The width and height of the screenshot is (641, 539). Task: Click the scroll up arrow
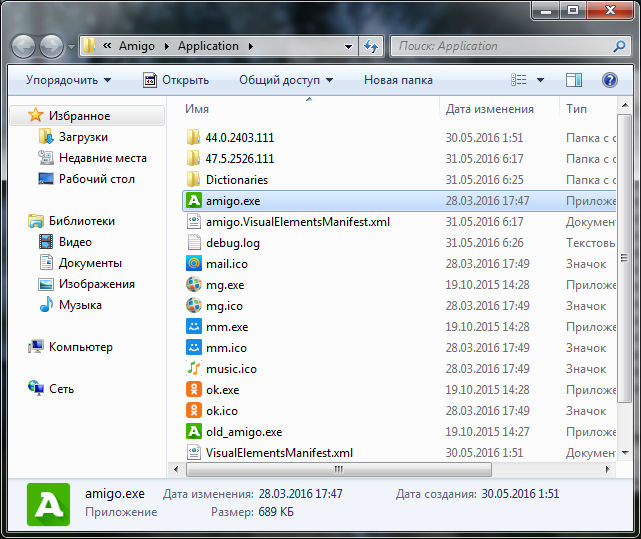pos(625,106)
